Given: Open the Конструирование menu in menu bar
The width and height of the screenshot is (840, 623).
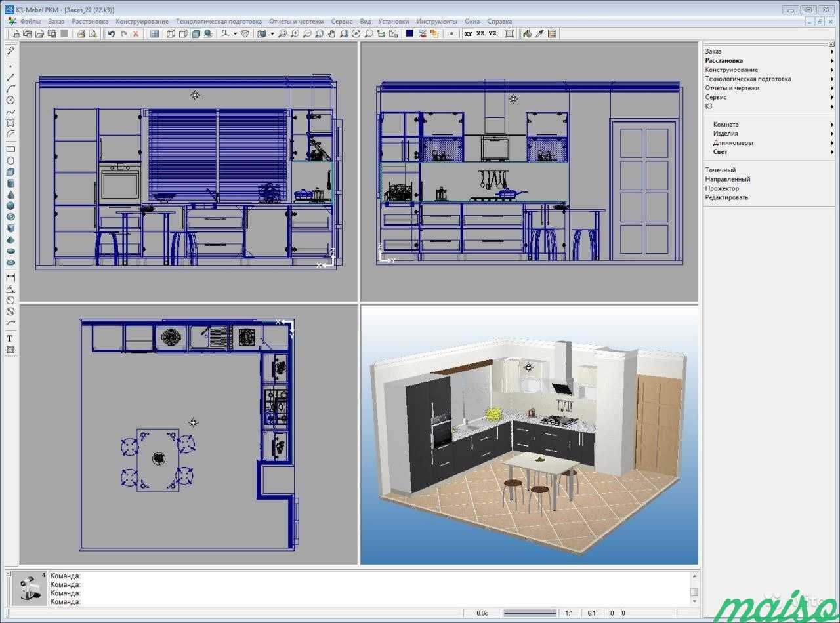Looking at the screenshot, I should 142,22.
